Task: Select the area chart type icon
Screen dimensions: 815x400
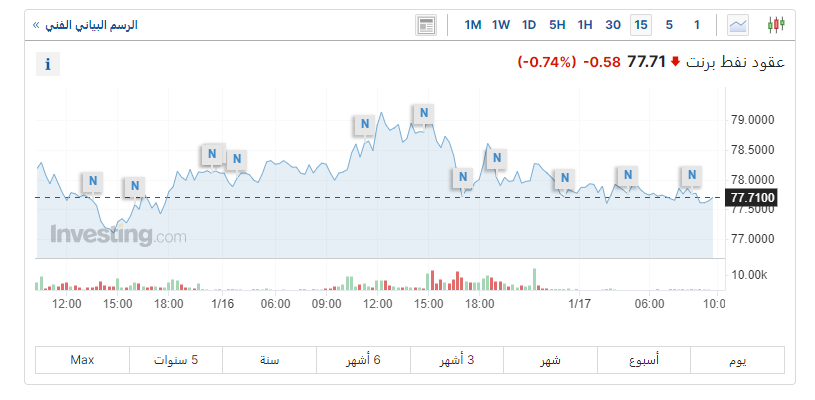Action: [x=738, y=25]
